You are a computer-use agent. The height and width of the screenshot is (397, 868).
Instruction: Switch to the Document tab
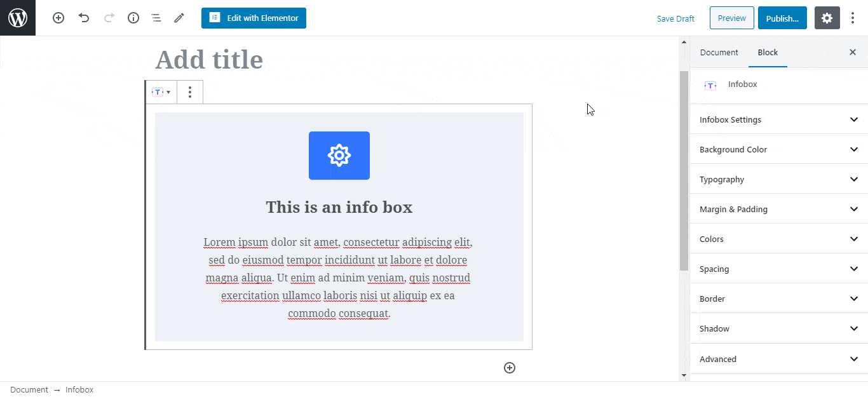click(719, 52)
